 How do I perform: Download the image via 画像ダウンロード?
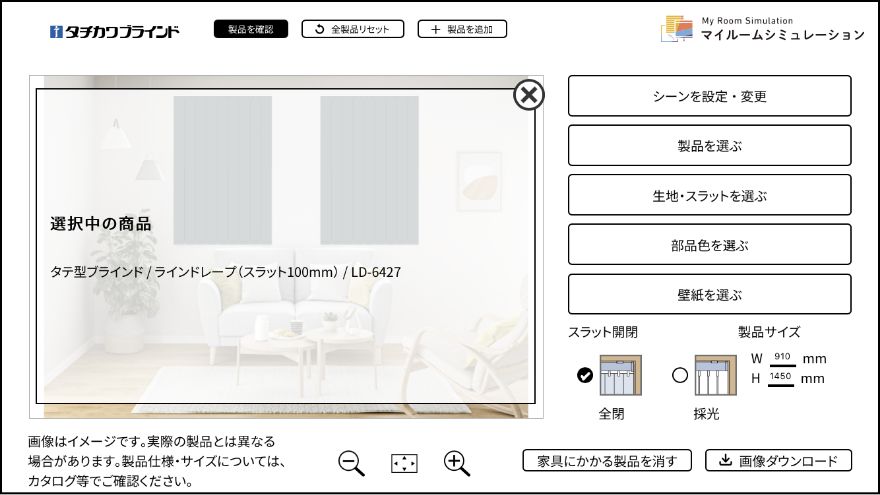click(778, 461)
